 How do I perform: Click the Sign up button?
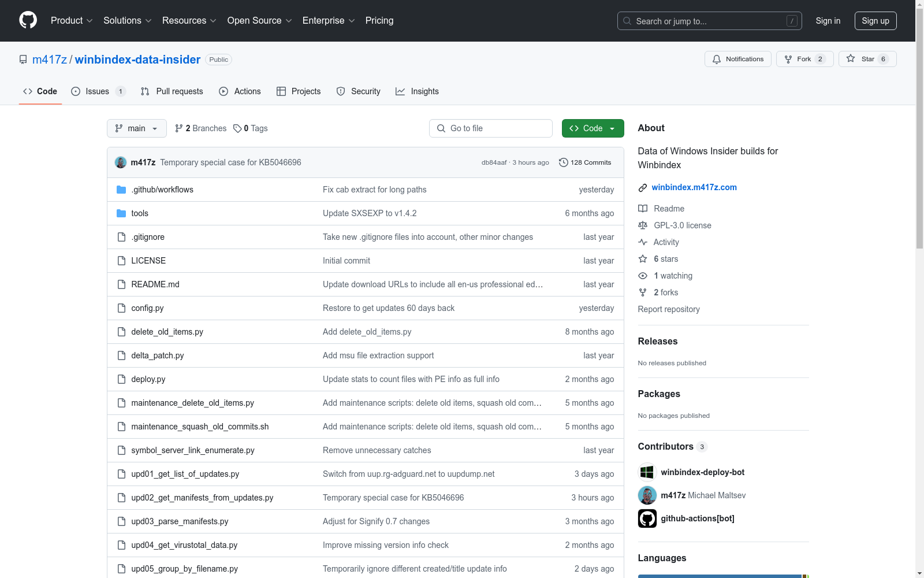pyautogui.click(x=875, y=21)
